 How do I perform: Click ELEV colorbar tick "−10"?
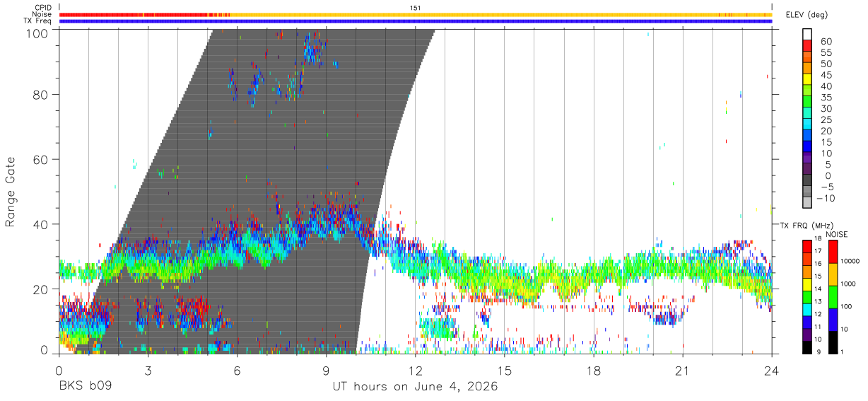tap(826, 198)
